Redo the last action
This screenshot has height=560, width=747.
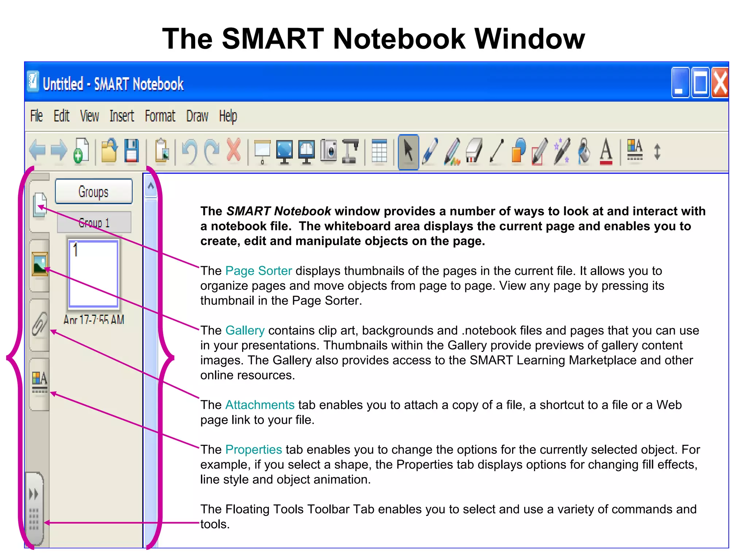(212, 151)
